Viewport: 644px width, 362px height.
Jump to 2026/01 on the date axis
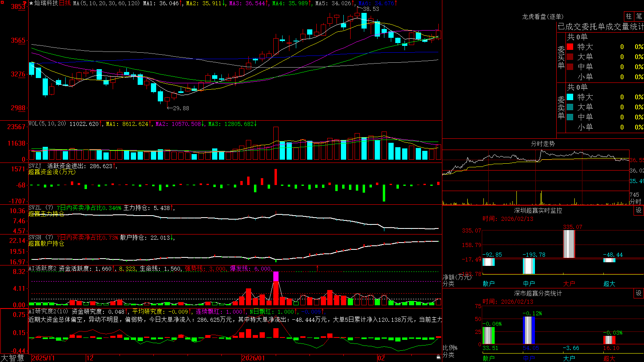(254, 358)
